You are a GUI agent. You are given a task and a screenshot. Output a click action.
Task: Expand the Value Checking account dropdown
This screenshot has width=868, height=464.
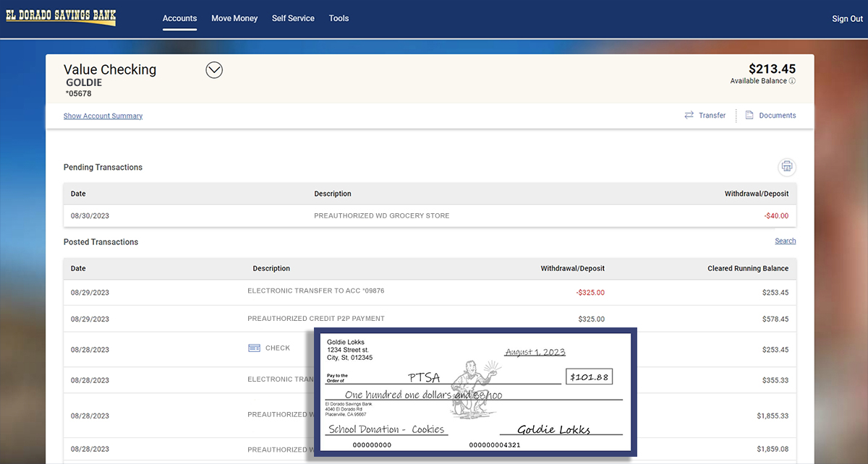(214, 70)
